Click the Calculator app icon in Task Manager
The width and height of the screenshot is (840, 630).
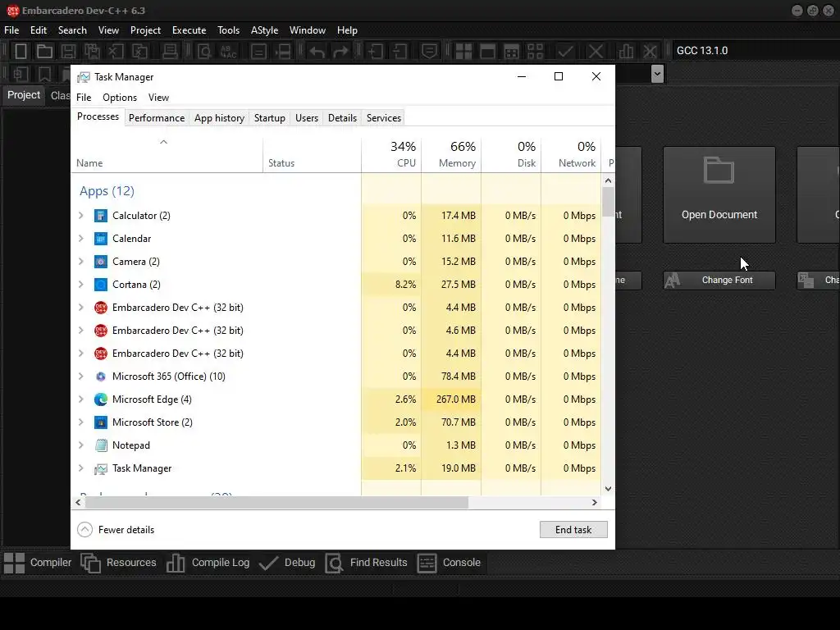tap(101, 216)
